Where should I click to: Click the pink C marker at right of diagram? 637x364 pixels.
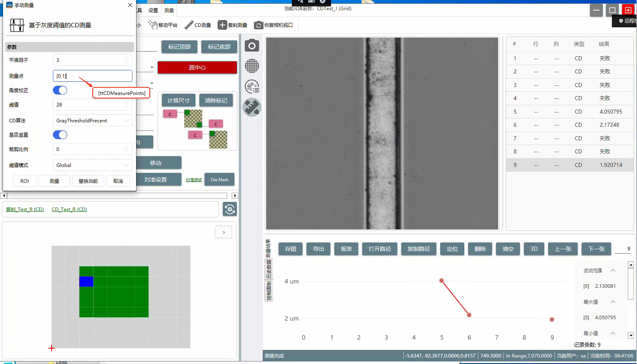216,124
